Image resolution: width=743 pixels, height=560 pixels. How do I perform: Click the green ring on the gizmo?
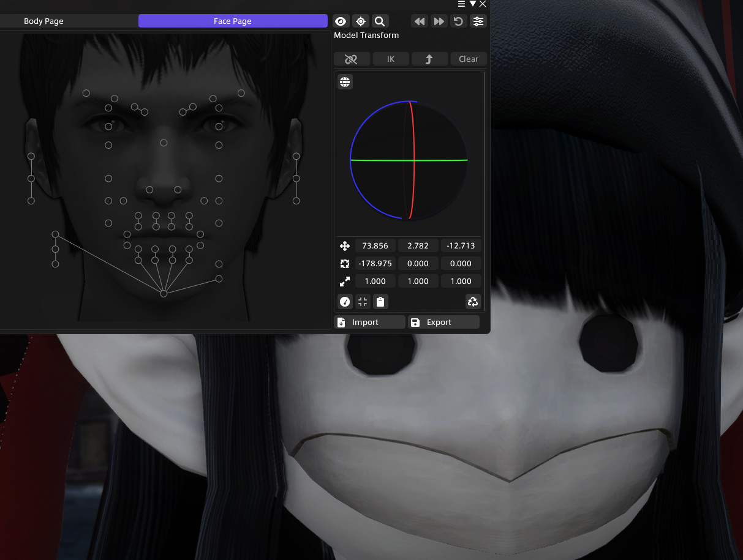(409, 160)
